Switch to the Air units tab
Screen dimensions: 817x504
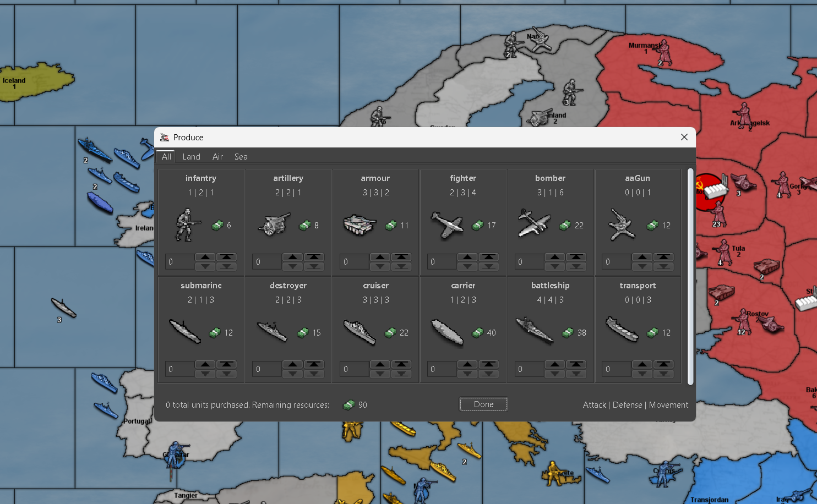[x=217, y=157]
